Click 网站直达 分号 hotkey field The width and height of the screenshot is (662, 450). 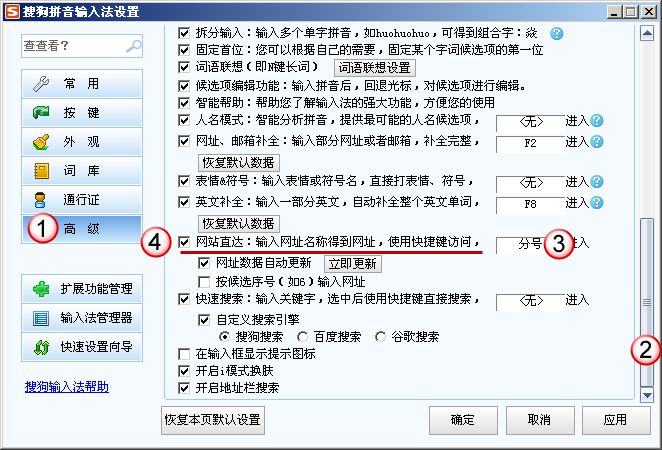coord(531,244)
